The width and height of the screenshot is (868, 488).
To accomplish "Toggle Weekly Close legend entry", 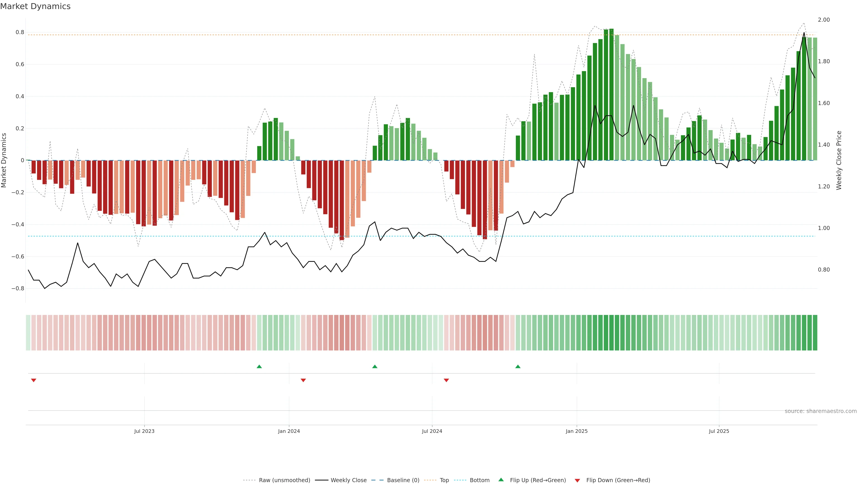I will coord(348,480).
